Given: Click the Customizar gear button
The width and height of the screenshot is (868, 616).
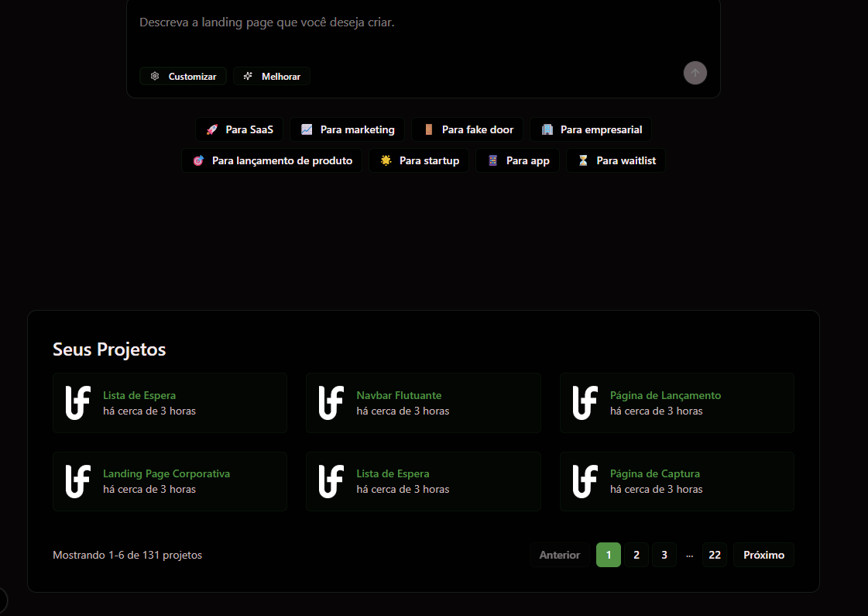Looking at the screenshot, I should tap(184, 76).
